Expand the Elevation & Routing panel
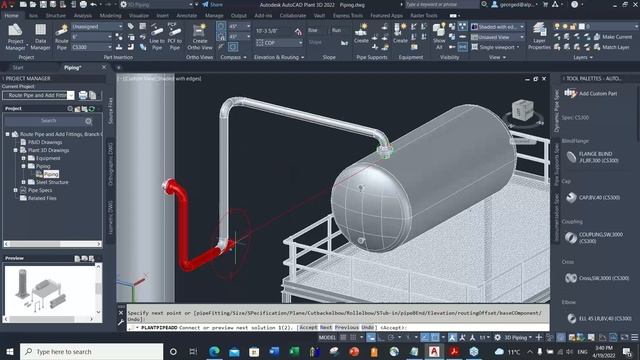The height and width of the screenshot is (360, 640). pyautogui.click(x=279, y=58)
